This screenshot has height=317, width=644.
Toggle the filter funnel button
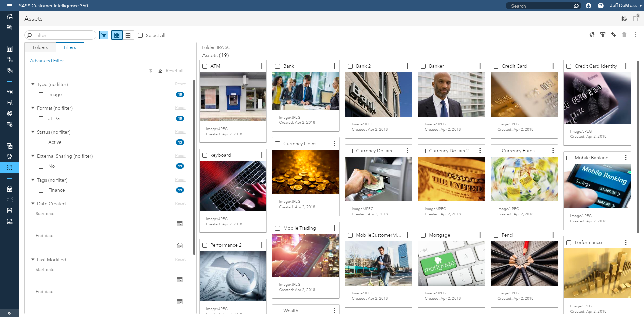click(x=104, y=35)
